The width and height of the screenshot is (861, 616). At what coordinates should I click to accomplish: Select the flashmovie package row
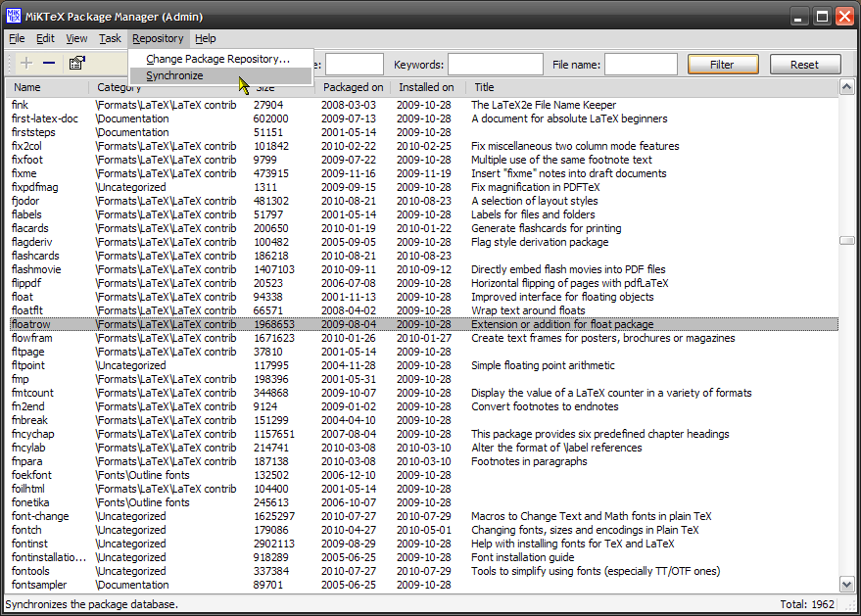424,269
